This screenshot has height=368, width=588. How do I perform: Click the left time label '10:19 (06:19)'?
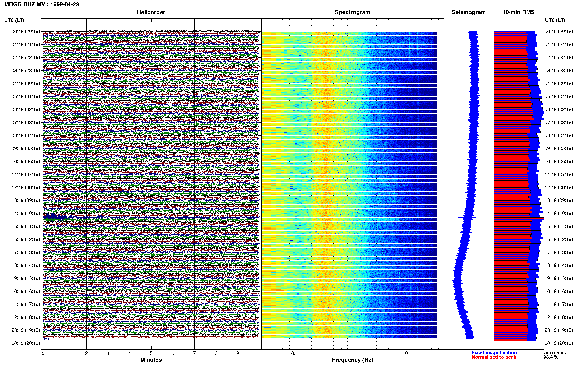(x=26, y=161)
